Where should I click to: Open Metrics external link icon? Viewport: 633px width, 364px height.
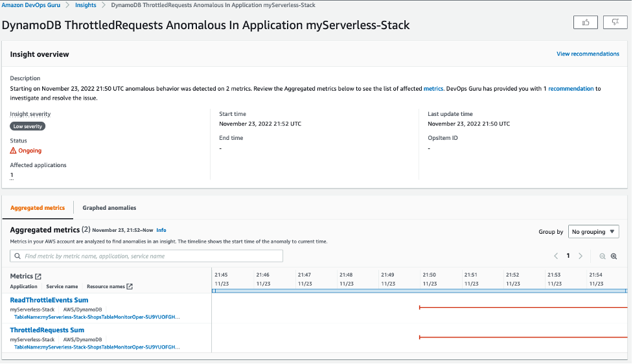click(38, 277)
